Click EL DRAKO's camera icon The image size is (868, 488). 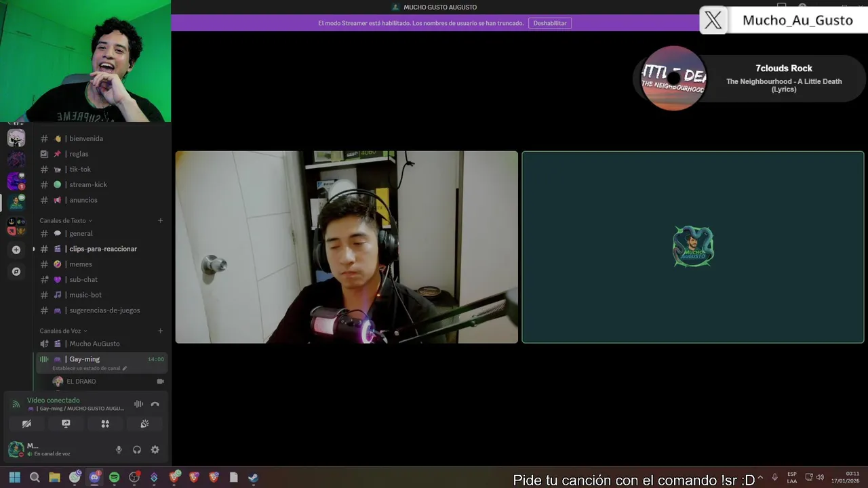[161, 382]
